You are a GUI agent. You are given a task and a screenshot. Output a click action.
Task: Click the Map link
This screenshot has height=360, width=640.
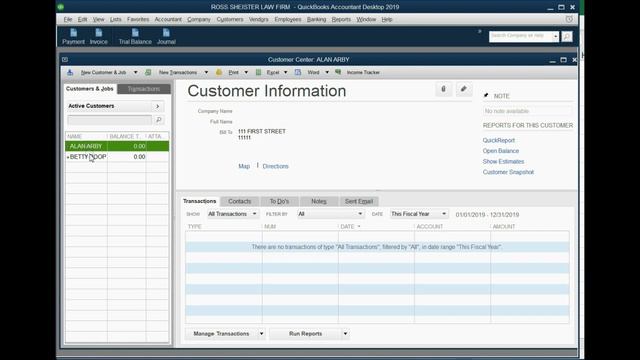(244, 167)
